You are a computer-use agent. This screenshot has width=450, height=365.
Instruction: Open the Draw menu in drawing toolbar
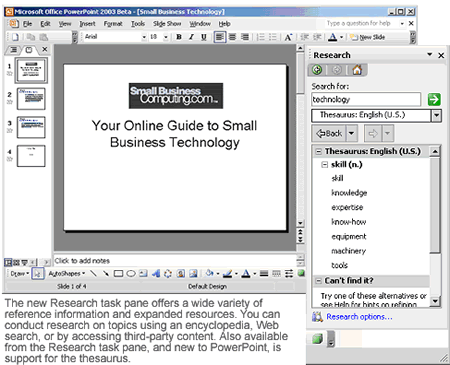(x=19, y=274)
